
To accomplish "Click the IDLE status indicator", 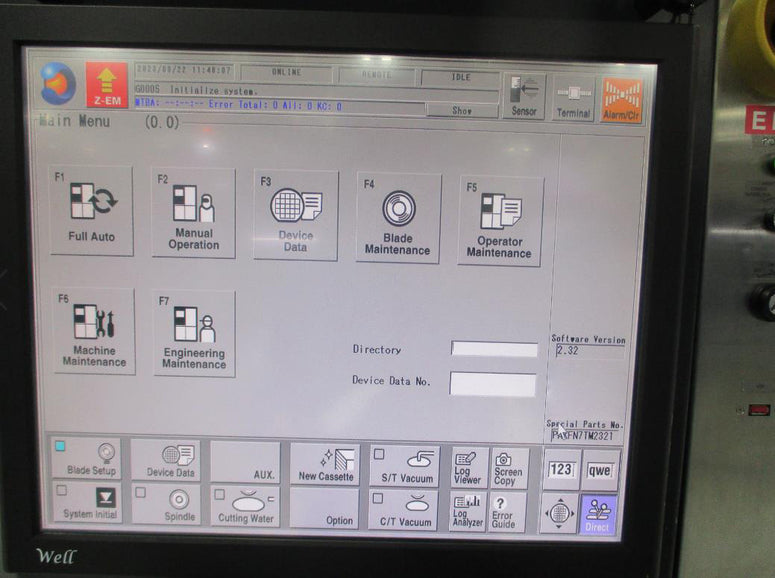I will coord(461,78).
